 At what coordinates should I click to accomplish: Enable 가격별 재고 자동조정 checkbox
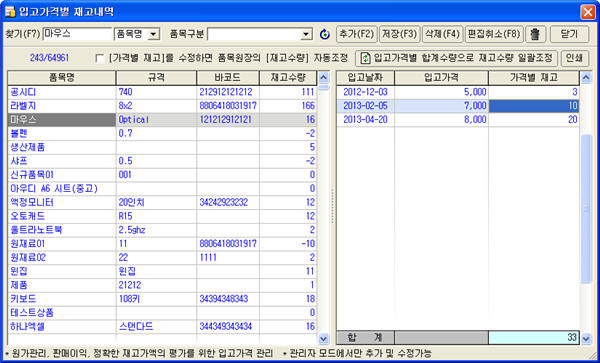coord(100,59)
